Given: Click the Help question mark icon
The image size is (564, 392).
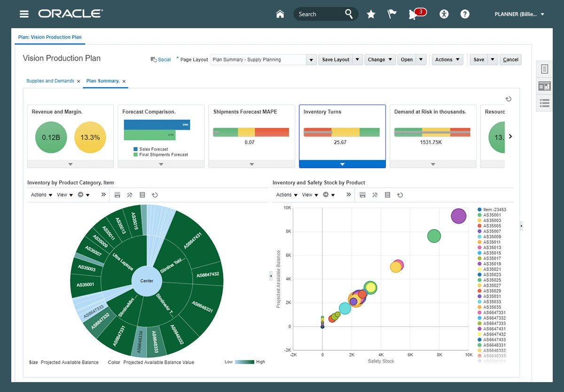Looking at the screenshot, I should [465, 14].
